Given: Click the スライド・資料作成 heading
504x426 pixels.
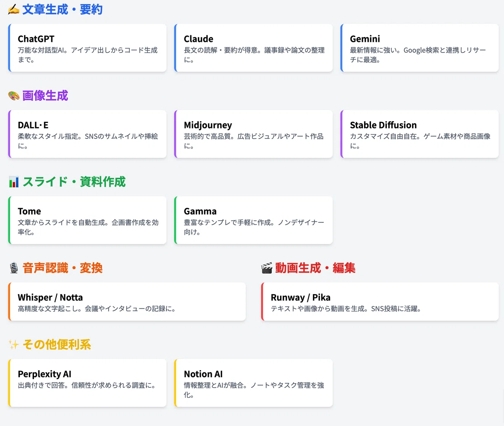Looking at the screenshot, I should 74,182.
